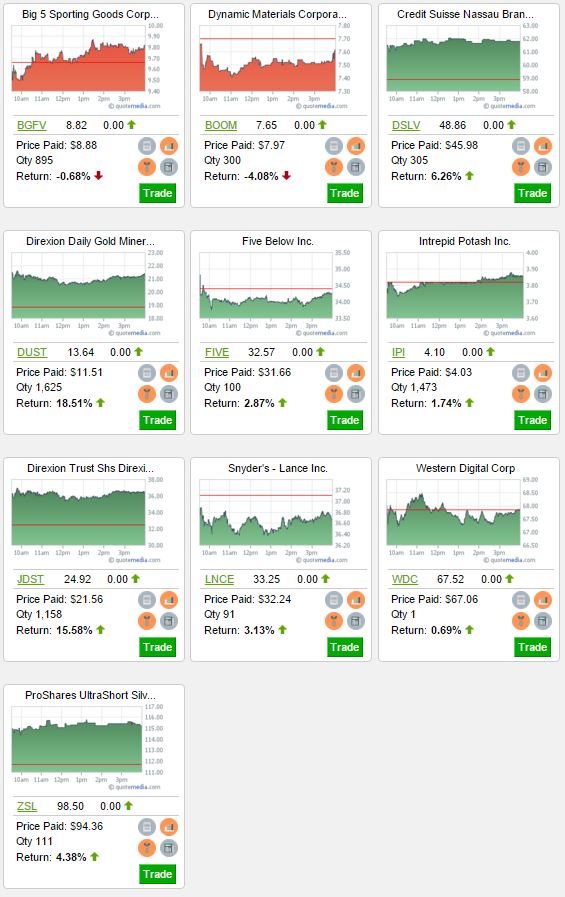565x897 pixels.
Task: Click the Intrepid Potash Inc. intraday chart
Action: tap(462, 292)
